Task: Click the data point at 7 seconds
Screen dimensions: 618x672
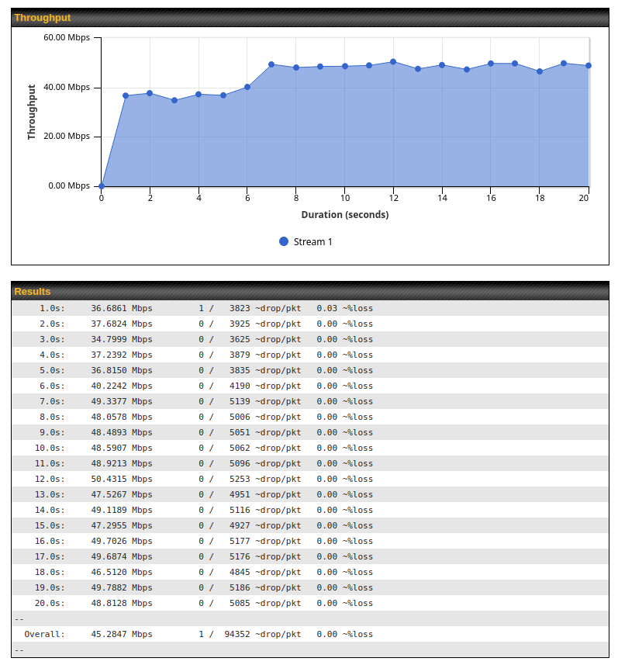Action: coord(271,64)
